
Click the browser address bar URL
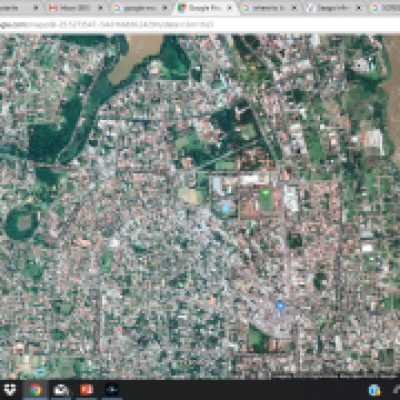click(107, 24)
